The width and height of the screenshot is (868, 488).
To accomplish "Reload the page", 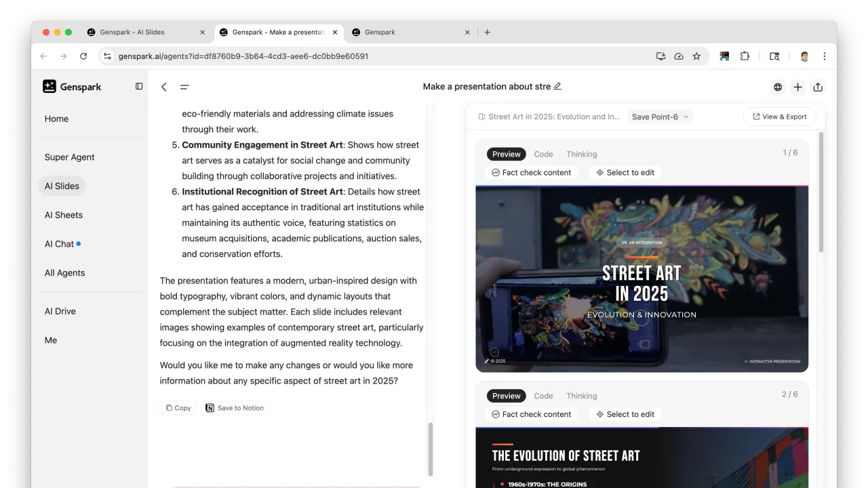I will 83,56.
